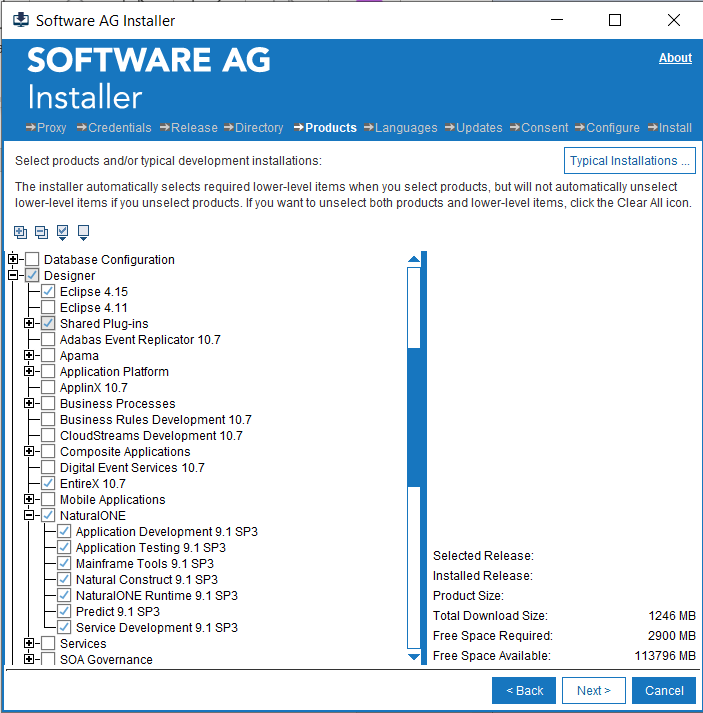Expand the Mobile Applications node
This screenshot has height=713, width=703.
[29, 499]
